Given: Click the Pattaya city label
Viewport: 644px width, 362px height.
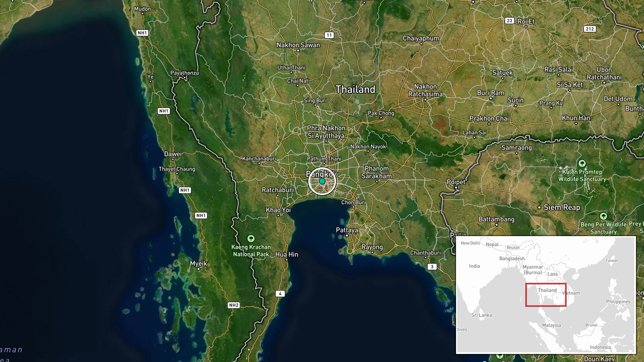Looking at the screenshot, I should [x=347, y=230].
